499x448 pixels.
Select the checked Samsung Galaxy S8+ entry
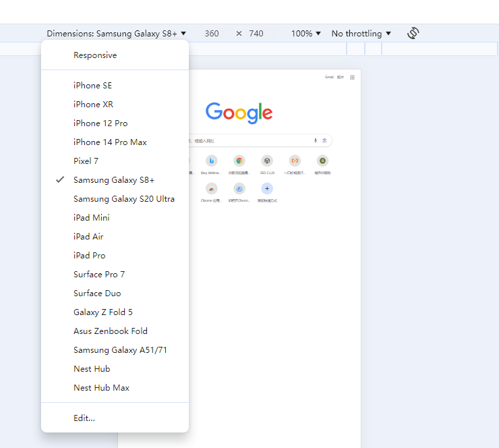click(115, 180)
